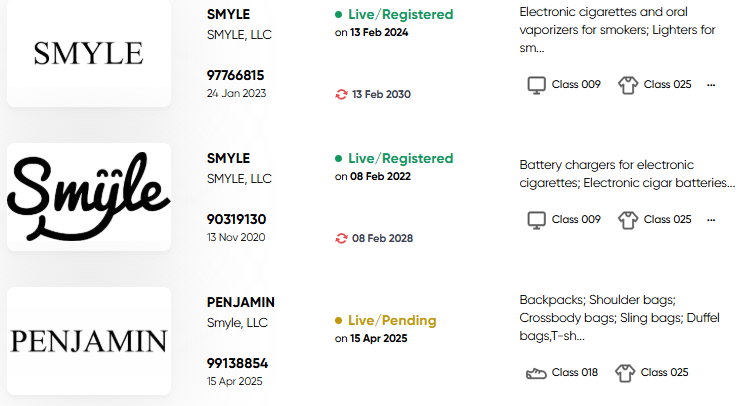Click the Live/Pending status label
The height and width of the screenshot is (406, 745).
click(392, 321)
